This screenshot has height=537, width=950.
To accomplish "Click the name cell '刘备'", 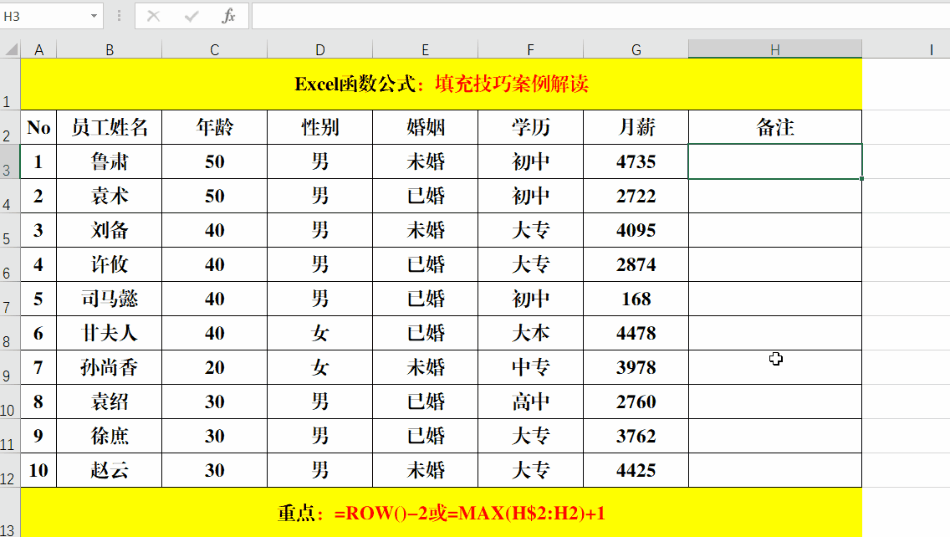I will click(109, 230).
